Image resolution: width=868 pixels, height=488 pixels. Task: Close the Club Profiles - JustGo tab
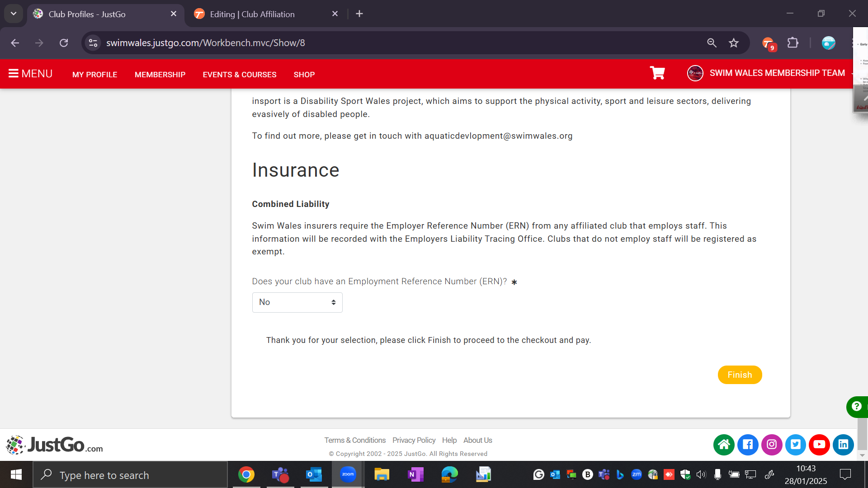pos(173,14)
